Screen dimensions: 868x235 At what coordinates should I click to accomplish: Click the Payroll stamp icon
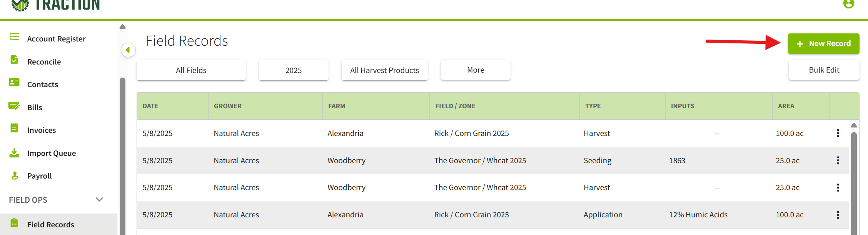pos(15,176)
